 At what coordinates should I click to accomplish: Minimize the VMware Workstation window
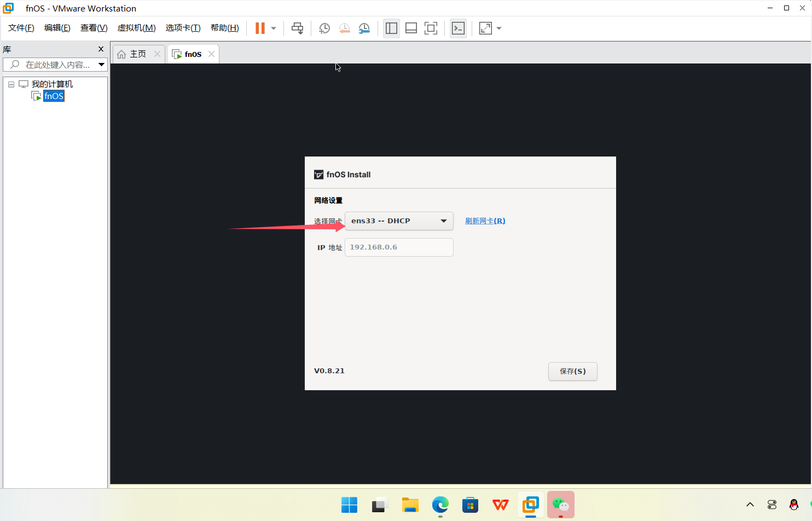[770, 8]
